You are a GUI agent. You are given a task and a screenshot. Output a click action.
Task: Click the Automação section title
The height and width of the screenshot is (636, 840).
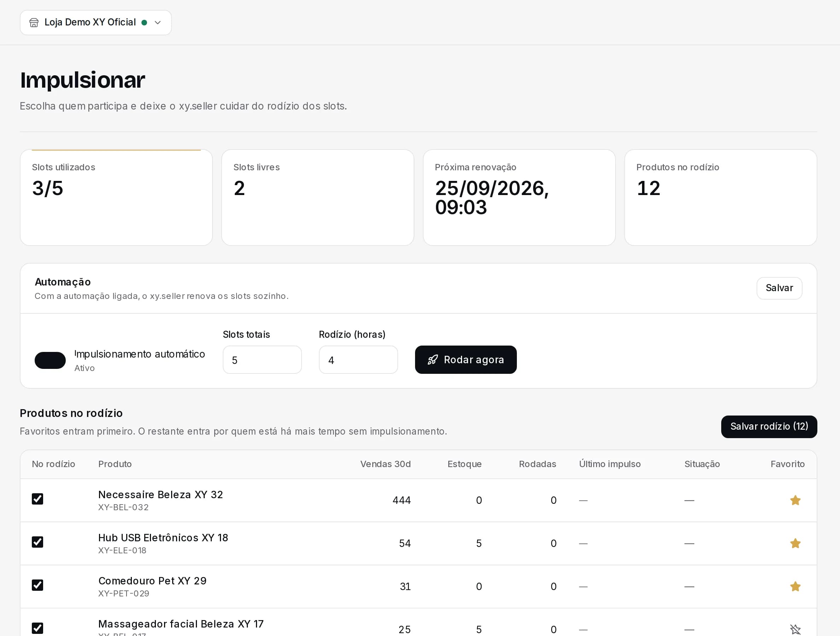point(63,282)
